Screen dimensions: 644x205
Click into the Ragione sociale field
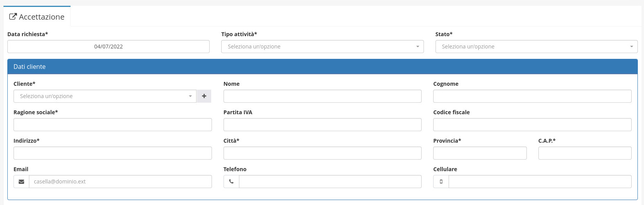(x=113, y=125)
